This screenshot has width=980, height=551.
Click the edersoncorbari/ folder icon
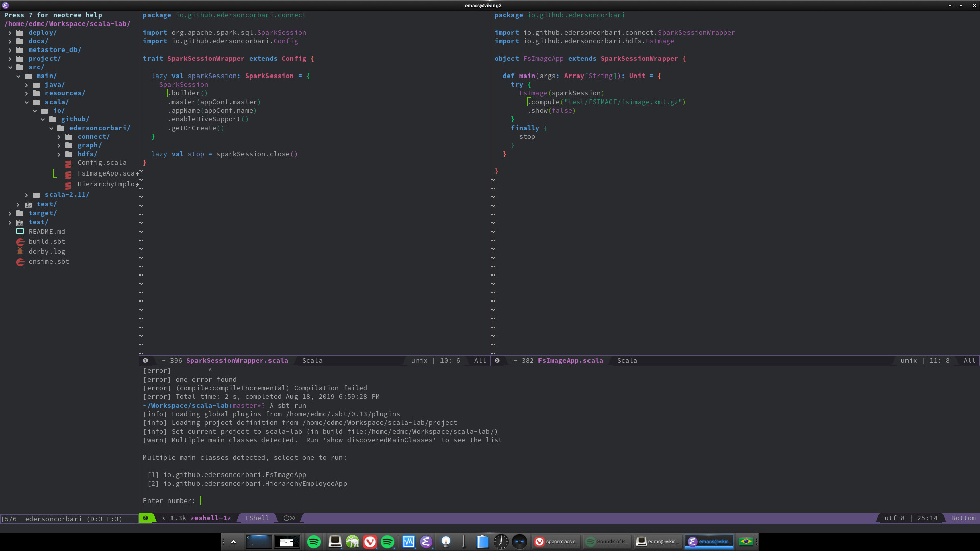(x=61, y=128)
